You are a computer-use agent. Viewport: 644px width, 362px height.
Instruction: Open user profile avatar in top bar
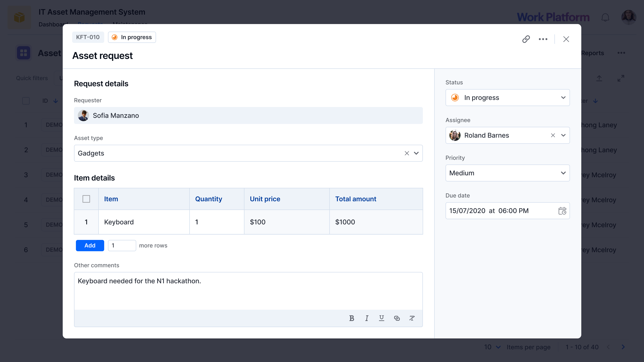tap(628, 17)
